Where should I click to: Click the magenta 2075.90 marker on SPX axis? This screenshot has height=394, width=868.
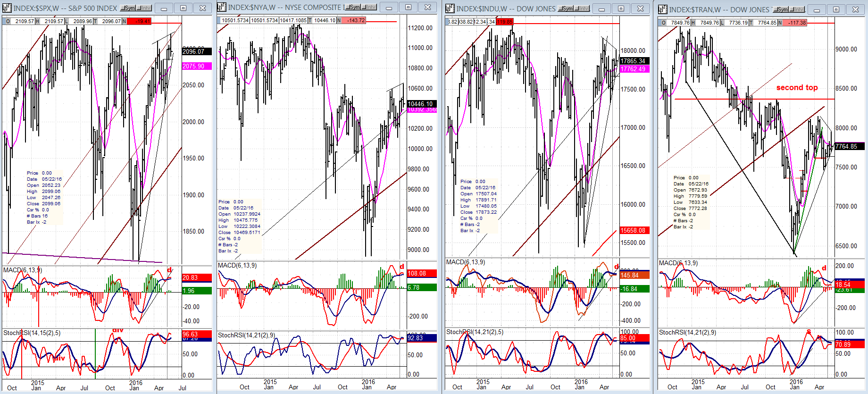coord(197,66)
